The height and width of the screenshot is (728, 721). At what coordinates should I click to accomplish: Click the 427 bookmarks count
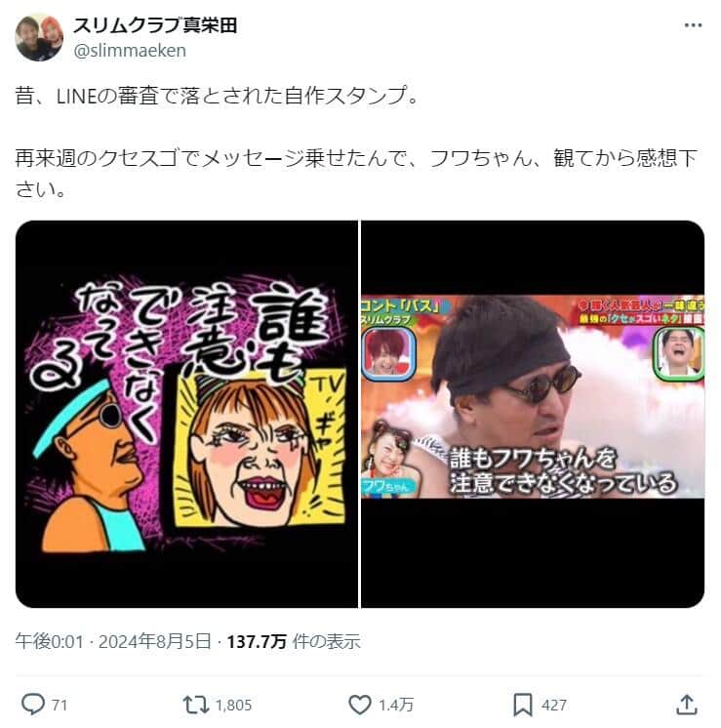point(553,706)
